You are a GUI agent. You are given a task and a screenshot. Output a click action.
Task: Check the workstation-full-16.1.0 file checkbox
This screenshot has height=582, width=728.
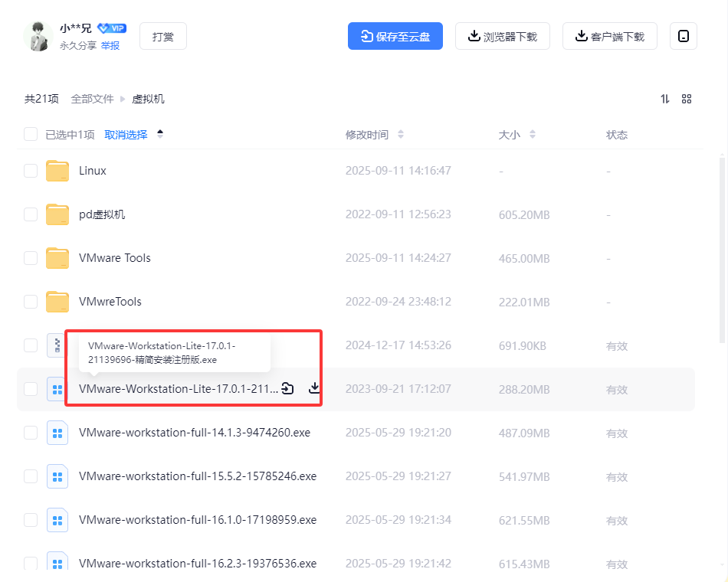31,519
